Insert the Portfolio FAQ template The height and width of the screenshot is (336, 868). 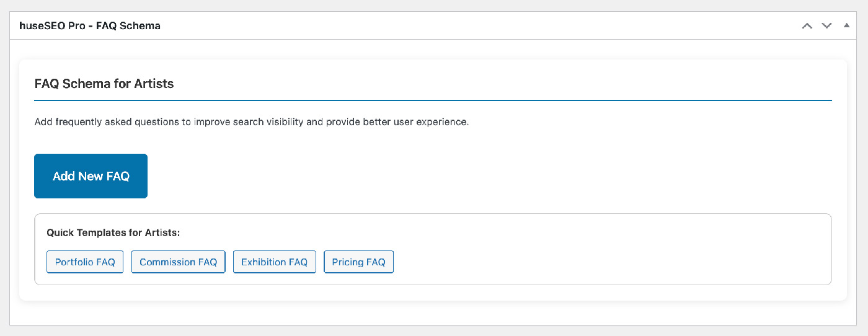85,262
